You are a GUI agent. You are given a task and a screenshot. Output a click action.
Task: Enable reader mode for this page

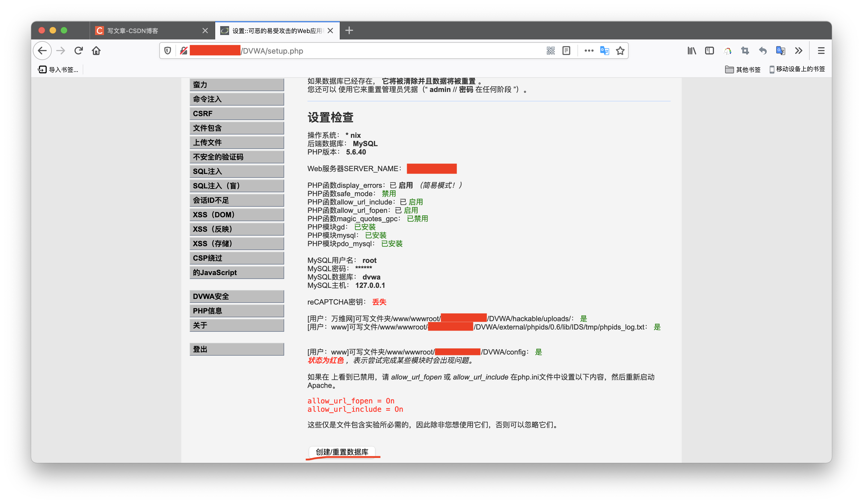[566, 51]
